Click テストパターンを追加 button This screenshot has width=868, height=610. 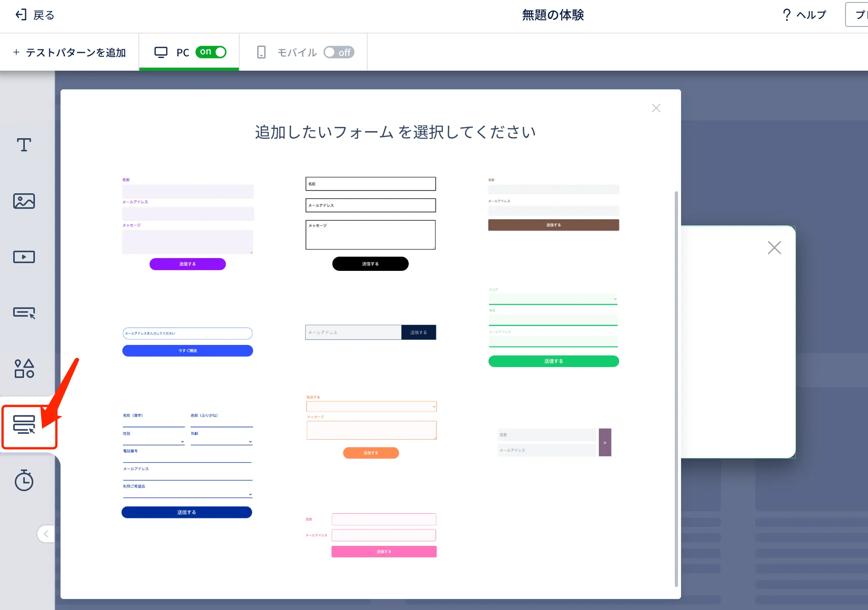[x=70, y=52]
